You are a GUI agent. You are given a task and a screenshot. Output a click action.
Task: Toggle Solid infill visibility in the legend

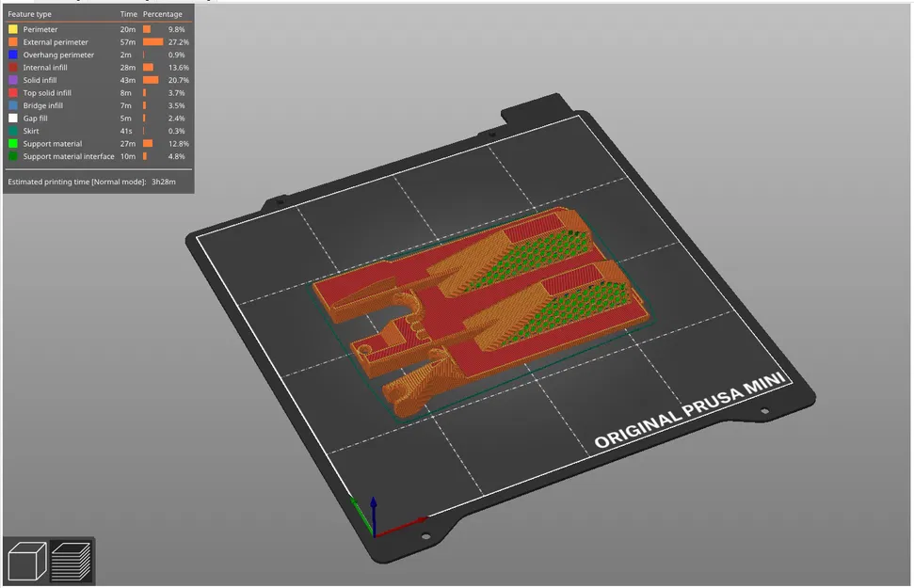pyautogui.click(x=40, y=80)
